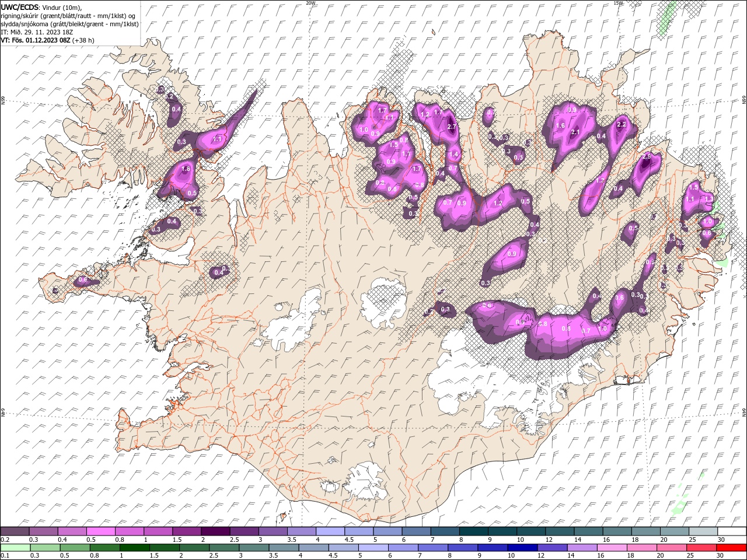Click the snow legend swatch labeled 0.5
747x560 pixels.
pos(100,531)
